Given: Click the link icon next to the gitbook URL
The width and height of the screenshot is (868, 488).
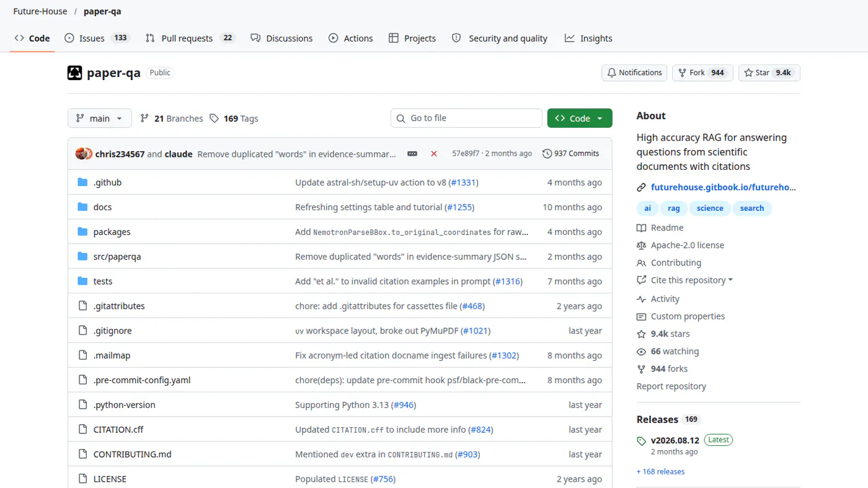Looking at the screenshot, I should pos(641,187).
